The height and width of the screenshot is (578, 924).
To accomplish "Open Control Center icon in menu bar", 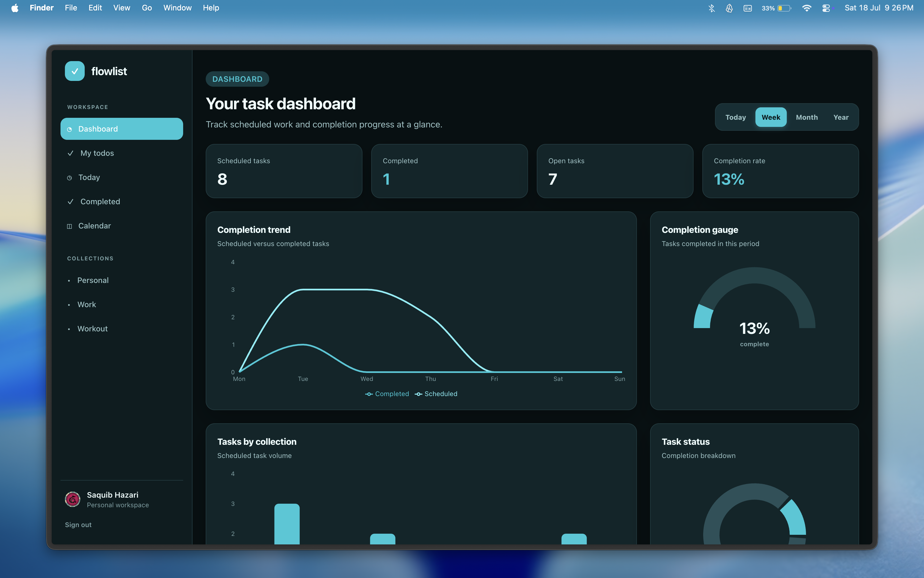I will pos(826,8).
